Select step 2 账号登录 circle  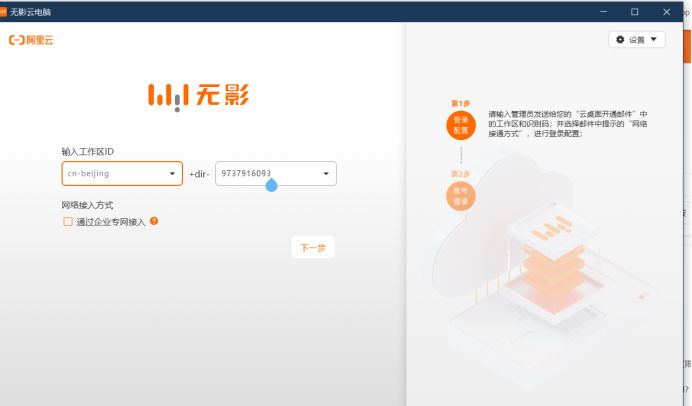[x=461, y=196]
